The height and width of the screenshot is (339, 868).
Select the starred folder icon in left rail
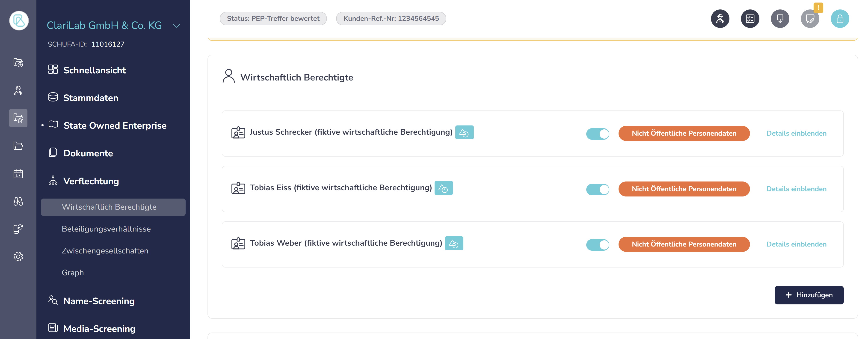point(18,118)
